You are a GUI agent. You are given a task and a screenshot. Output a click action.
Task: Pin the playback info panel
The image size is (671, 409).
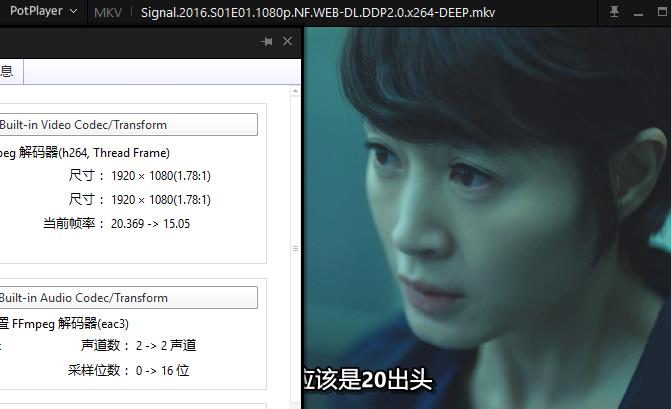pyautogui.click(x=267, y=41)
